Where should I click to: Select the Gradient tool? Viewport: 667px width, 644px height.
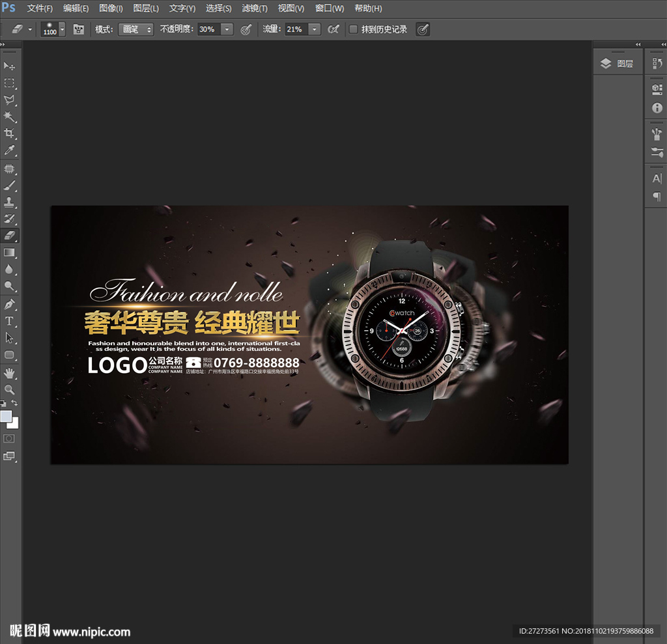(x=9, y=253)
